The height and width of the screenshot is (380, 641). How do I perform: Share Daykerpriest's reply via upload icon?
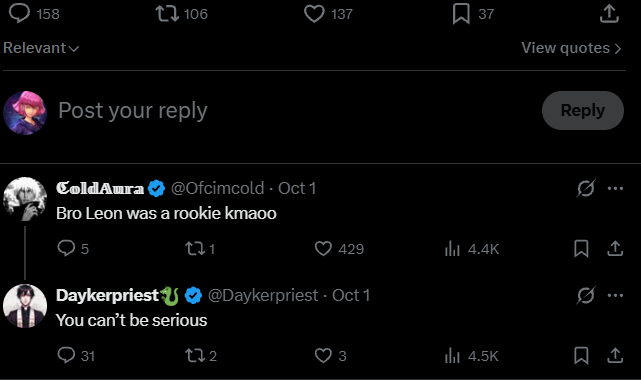[x=615, y=355]
